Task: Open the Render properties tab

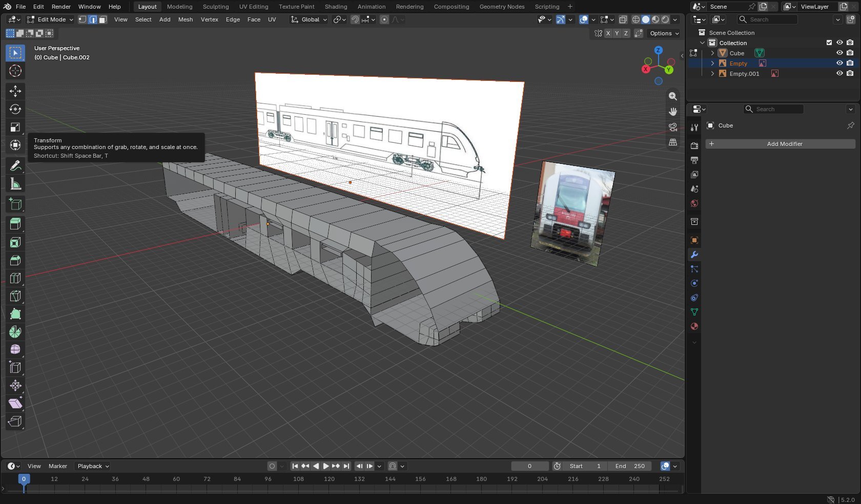Action: coord(694,146)
